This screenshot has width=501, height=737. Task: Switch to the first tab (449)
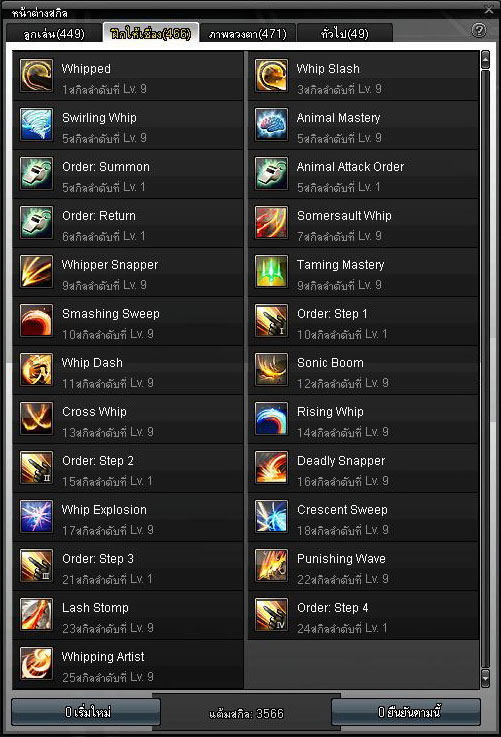[54, 33]
